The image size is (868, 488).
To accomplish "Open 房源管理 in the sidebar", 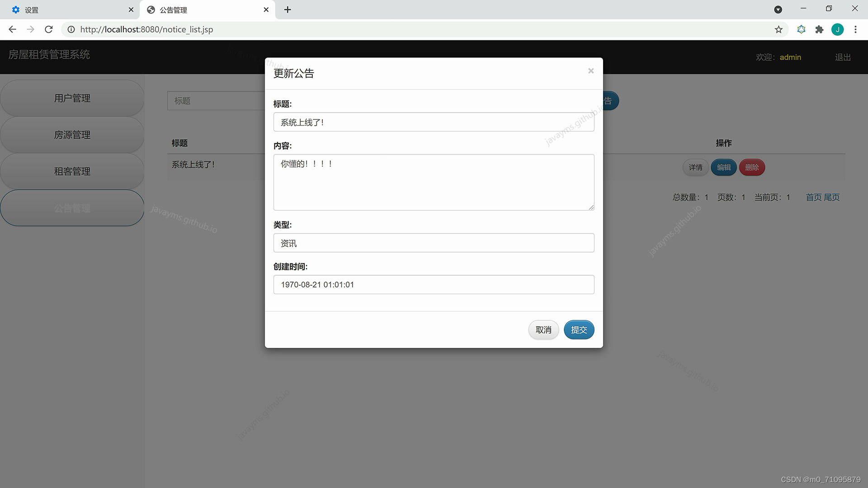I will click(72, 135).
